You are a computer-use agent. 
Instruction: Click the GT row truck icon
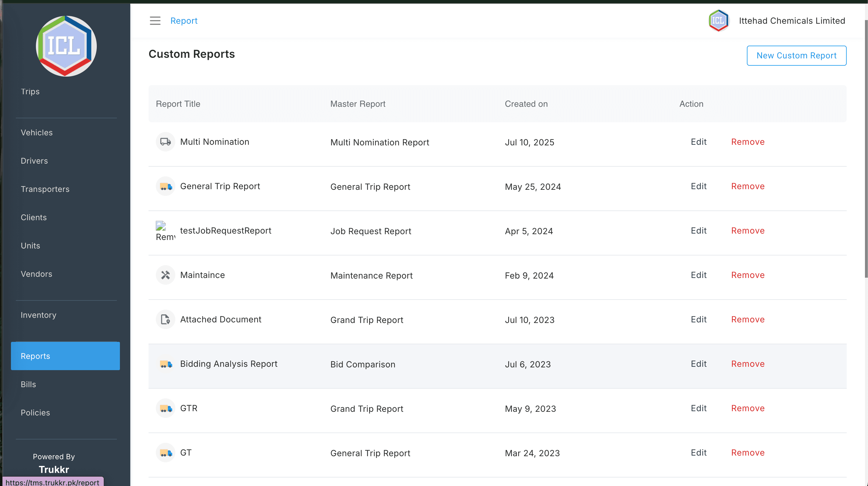165,453
